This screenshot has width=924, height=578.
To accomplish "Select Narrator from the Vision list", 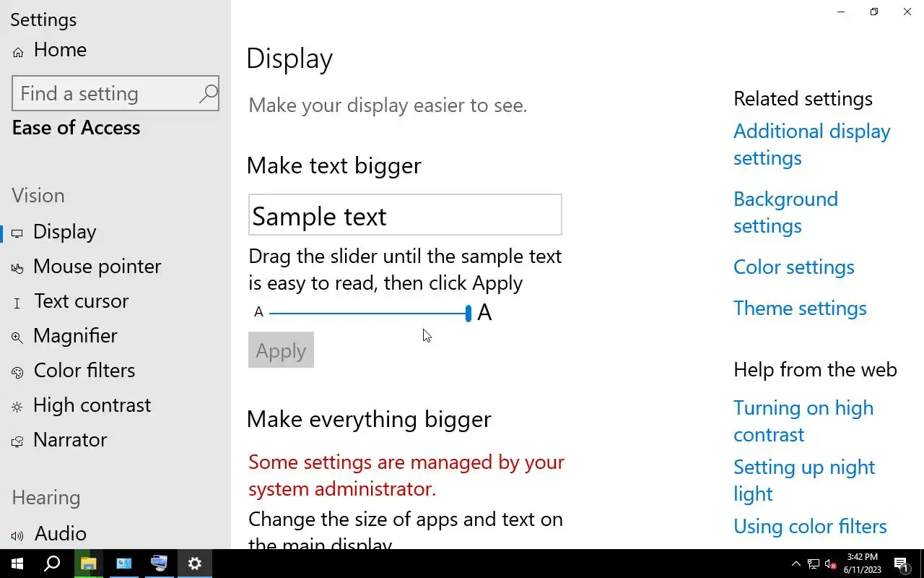I will coord(70,440).
